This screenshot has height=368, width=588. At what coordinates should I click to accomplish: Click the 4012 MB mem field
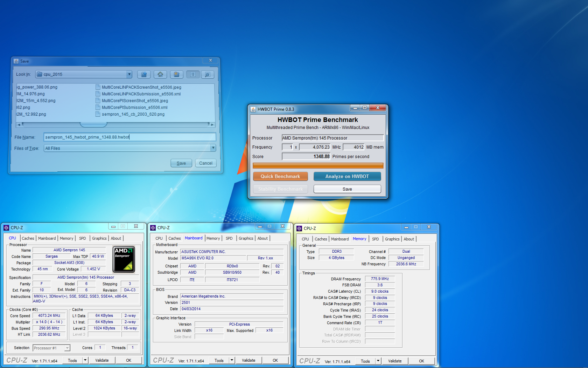(353, 147)
